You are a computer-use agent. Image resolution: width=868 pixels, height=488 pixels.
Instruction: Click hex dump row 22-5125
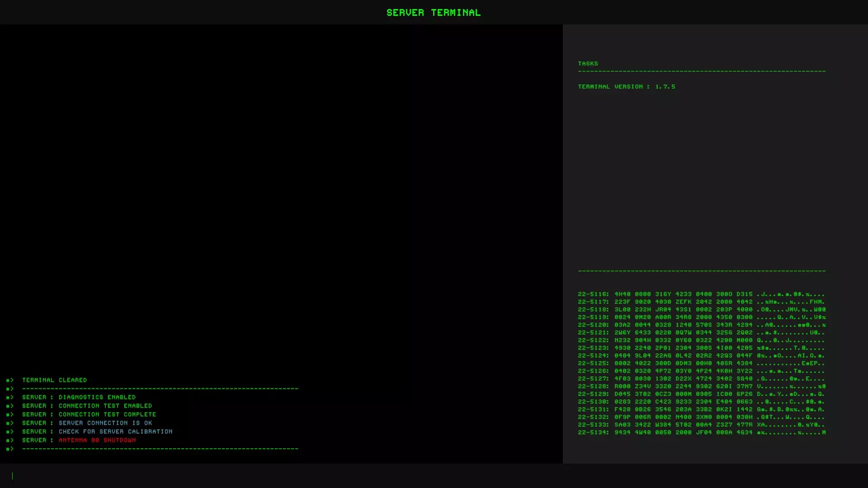click(x=701, y=363)
